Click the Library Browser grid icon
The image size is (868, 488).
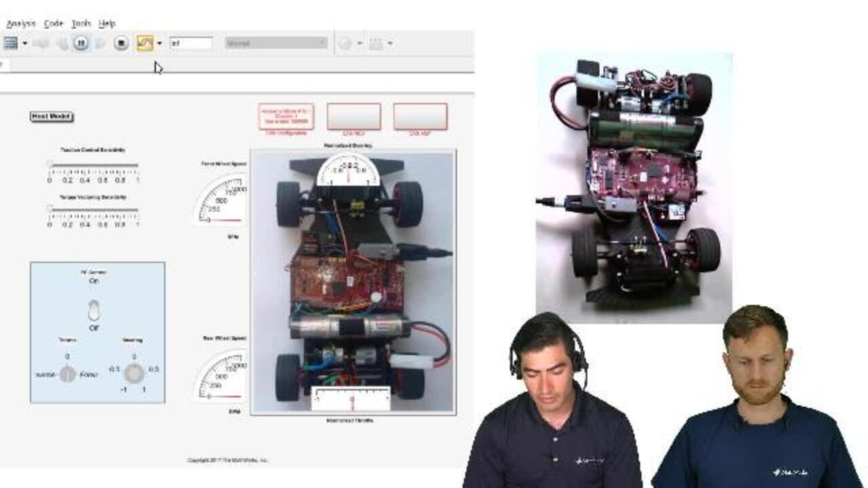10,43
